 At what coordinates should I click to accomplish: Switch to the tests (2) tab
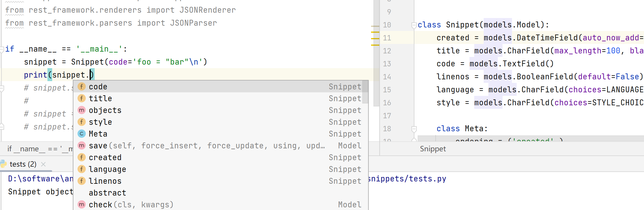coord(23,164)
